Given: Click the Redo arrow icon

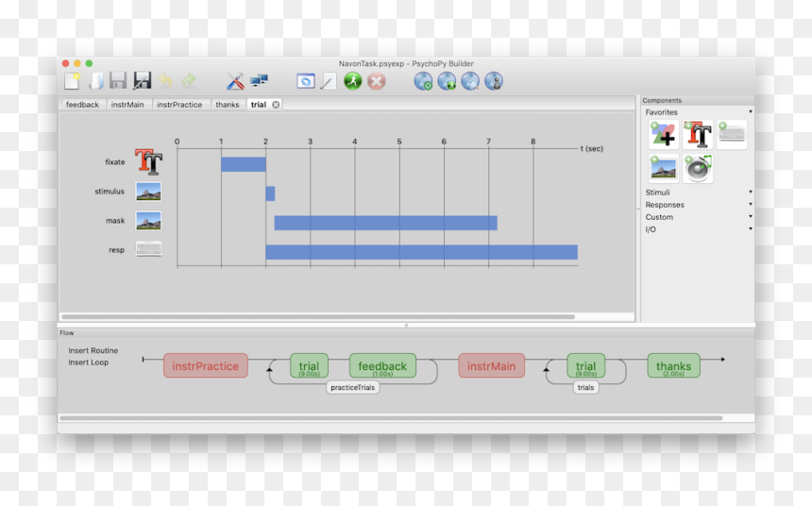Looking at the screenshot, I should (189, 81).
